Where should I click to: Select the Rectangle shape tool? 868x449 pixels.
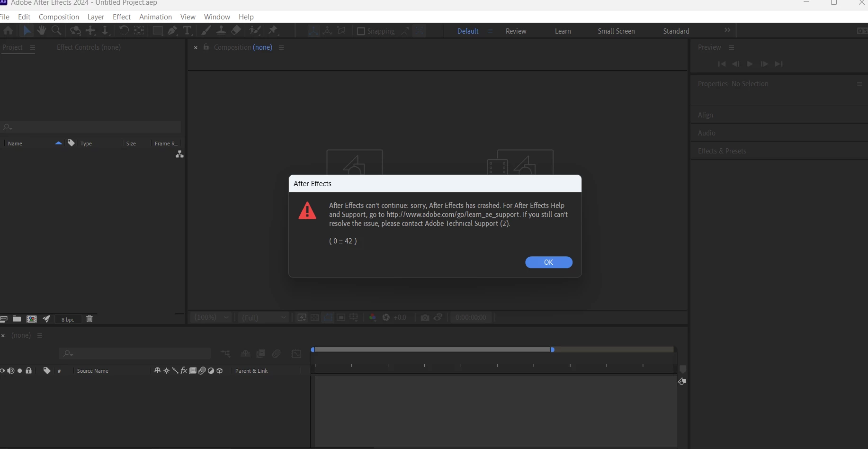[x=158, y=31]
